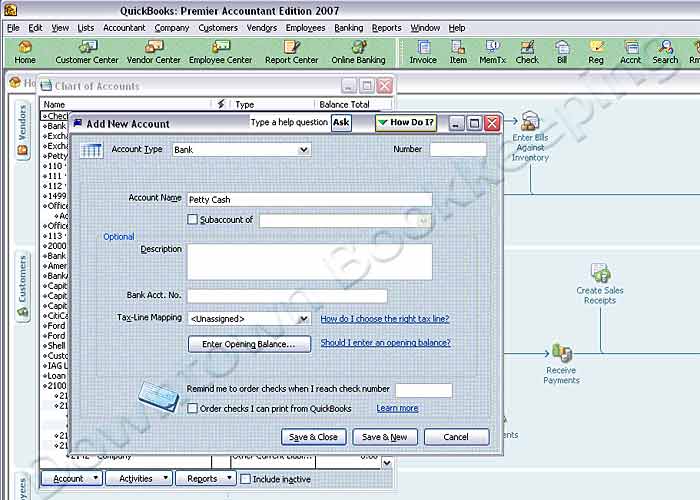Click Enter Opening Balance button
The image size is (700, 500).
(x=249, y=344)
